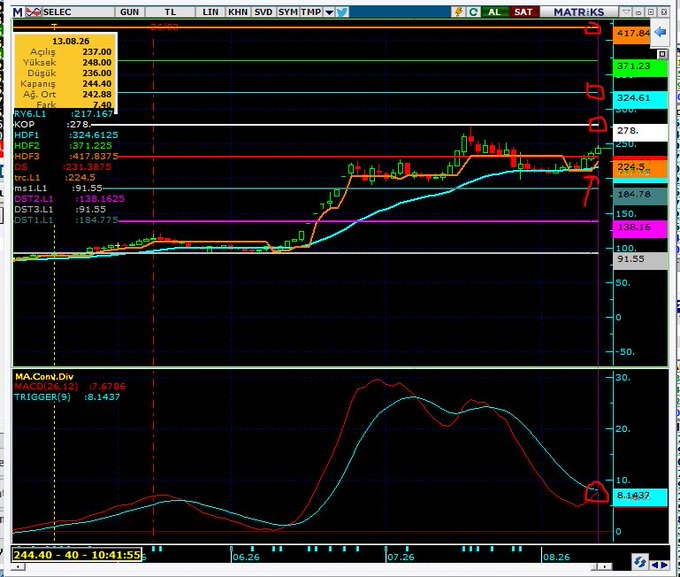Select the GUN period button

click(130, 12)
